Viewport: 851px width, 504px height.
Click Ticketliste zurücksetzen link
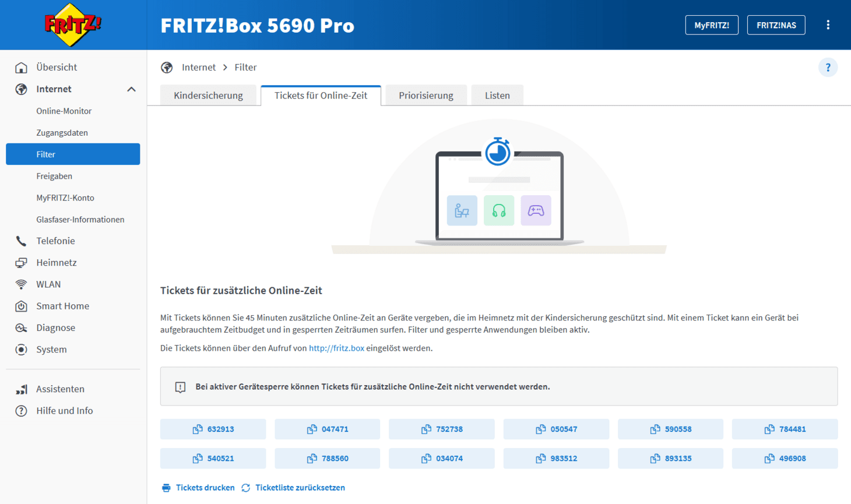(x=300, y=488)
